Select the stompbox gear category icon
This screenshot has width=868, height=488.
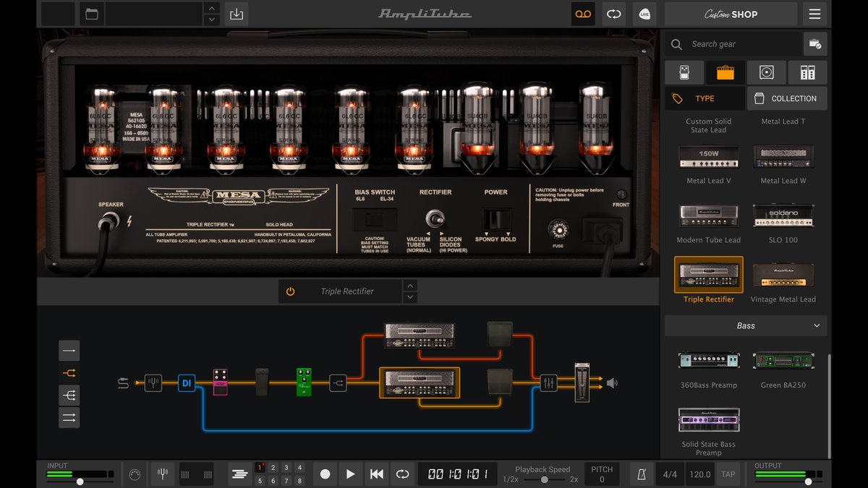click(x=684, y=72)
